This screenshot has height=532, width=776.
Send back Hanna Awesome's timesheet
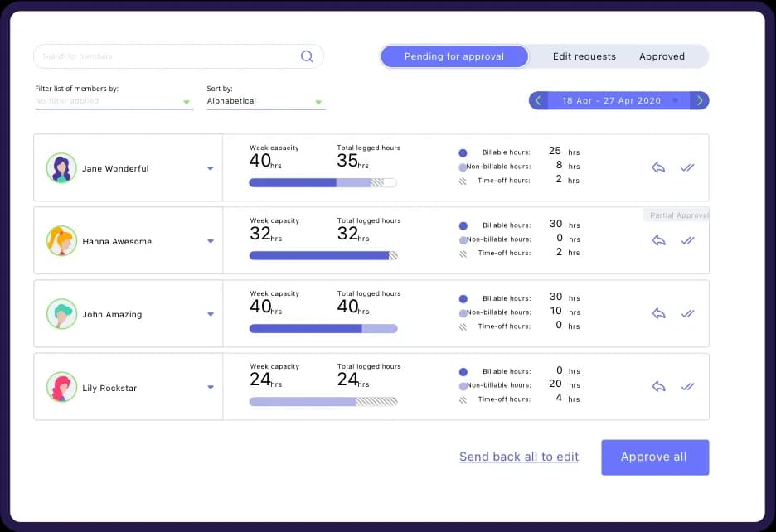point(658,240)
